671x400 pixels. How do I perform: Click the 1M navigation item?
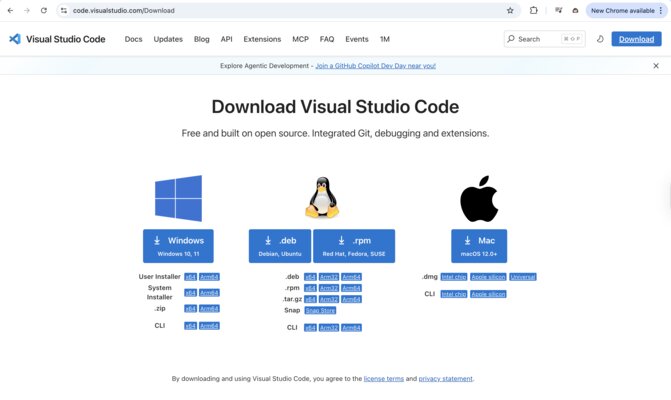(385, 39)
